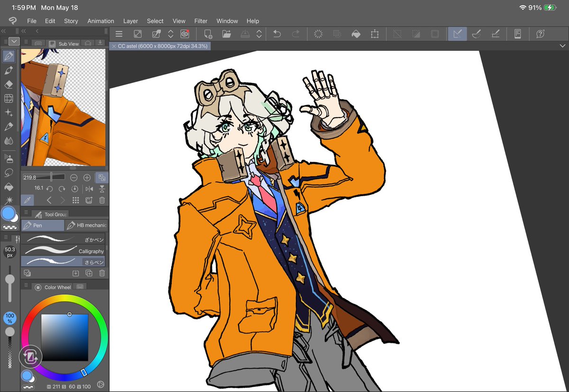Select the ざかペン sub tool

(x=63, y=239)
